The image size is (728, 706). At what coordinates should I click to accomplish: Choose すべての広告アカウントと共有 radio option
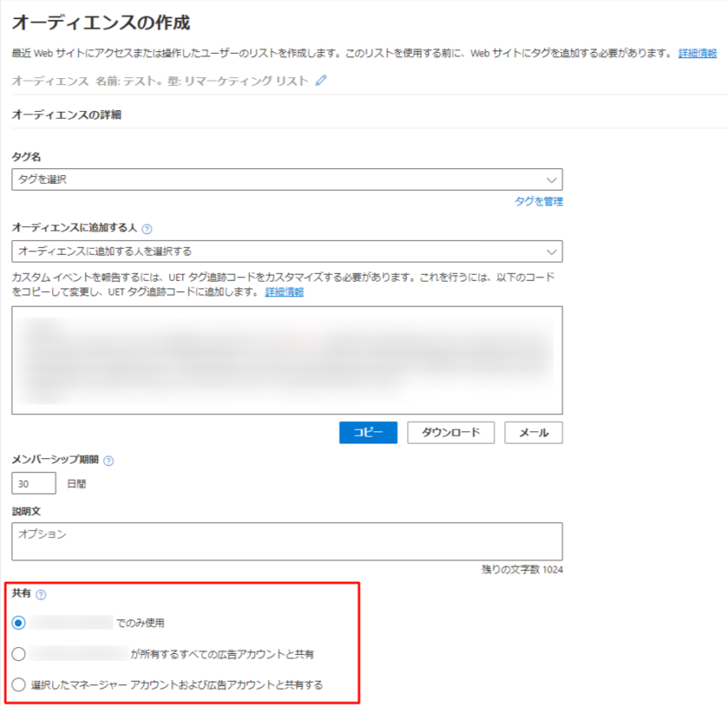pos(19,653)
